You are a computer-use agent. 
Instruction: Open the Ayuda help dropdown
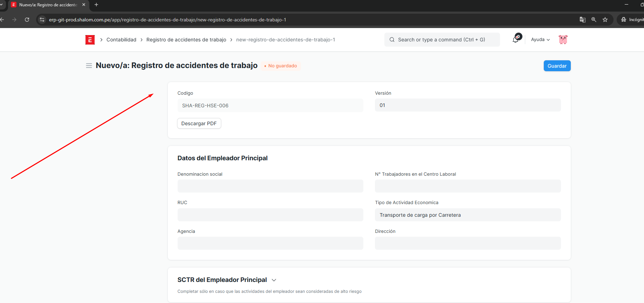point(540,40)
